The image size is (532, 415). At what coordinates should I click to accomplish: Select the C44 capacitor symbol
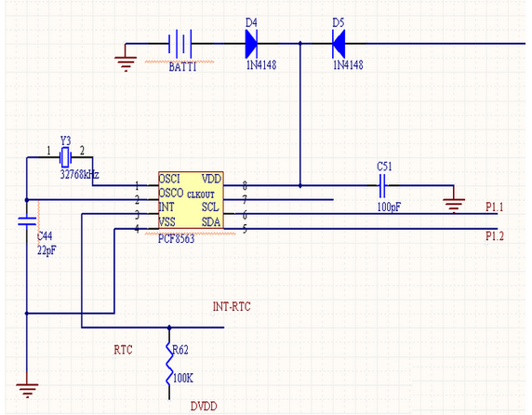(27, 221)
